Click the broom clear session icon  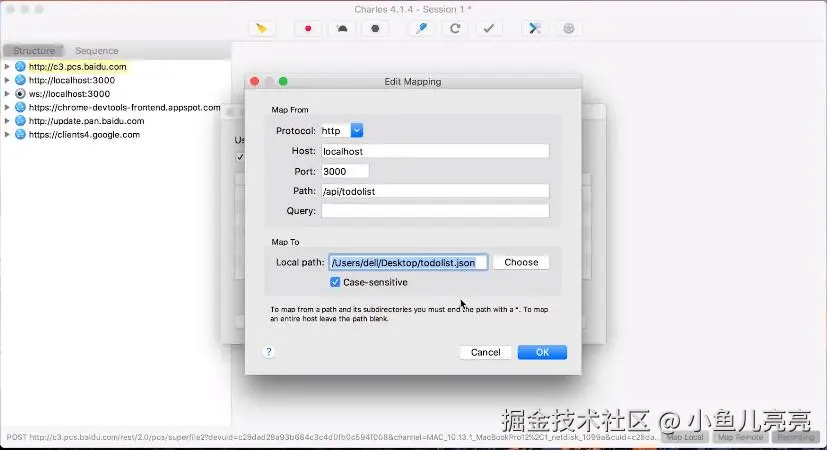click(261, 28)
